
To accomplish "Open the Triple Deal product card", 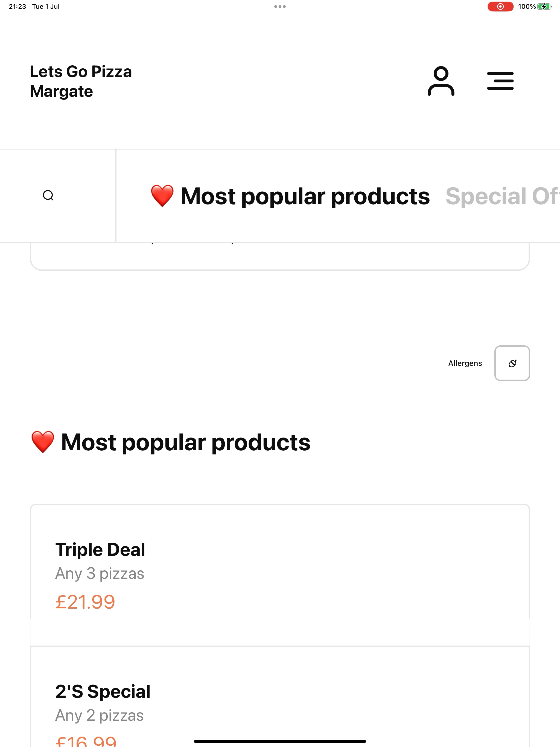I will 280,575.
